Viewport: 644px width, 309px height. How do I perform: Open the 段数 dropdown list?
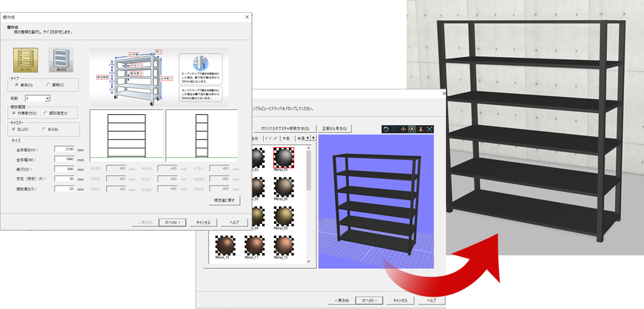(47, 98)
